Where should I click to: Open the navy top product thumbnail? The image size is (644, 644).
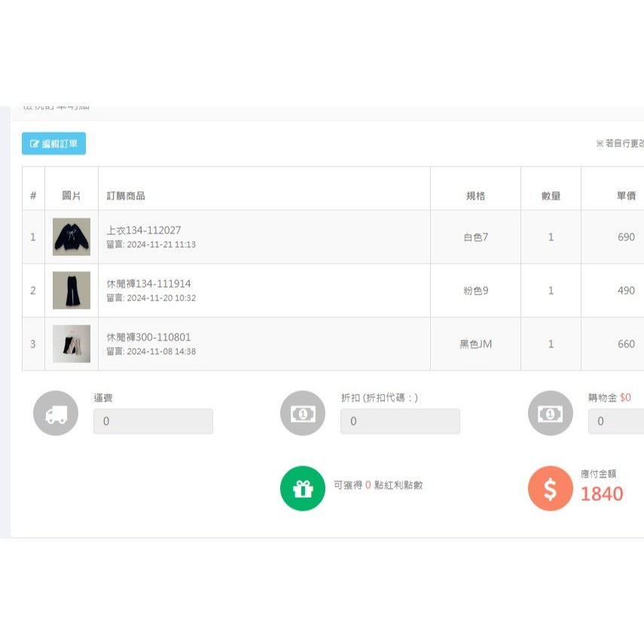pyautogui.click(x=72, y=237)
